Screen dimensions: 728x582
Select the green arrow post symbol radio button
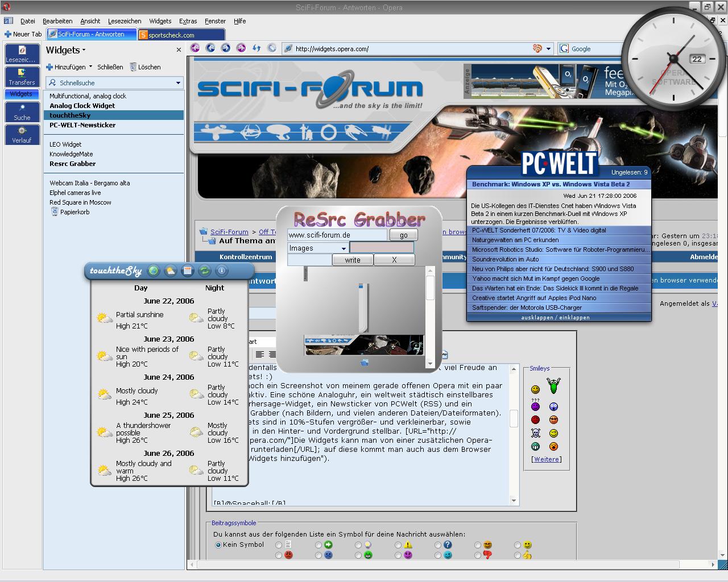[318, 544]
